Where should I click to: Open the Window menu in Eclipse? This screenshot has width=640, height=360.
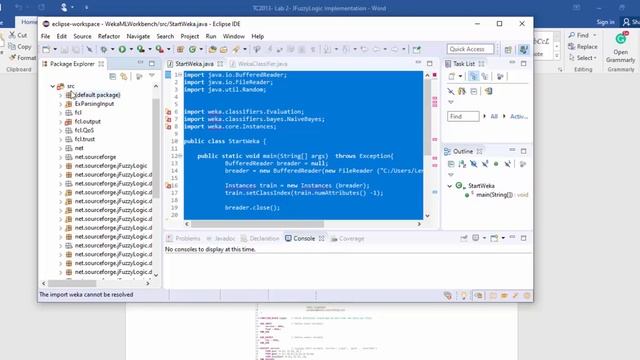233,36
